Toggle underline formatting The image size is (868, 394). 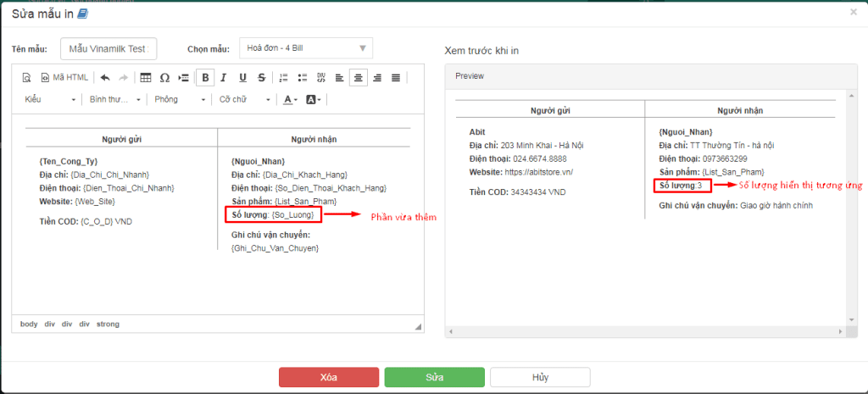click(242, 78)
